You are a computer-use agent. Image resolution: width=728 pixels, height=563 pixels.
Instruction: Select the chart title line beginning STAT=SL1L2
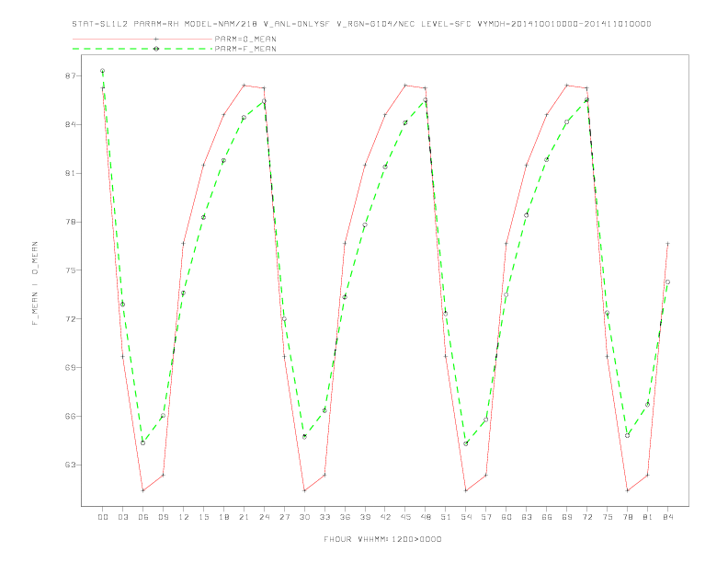[x=361, y=24]
